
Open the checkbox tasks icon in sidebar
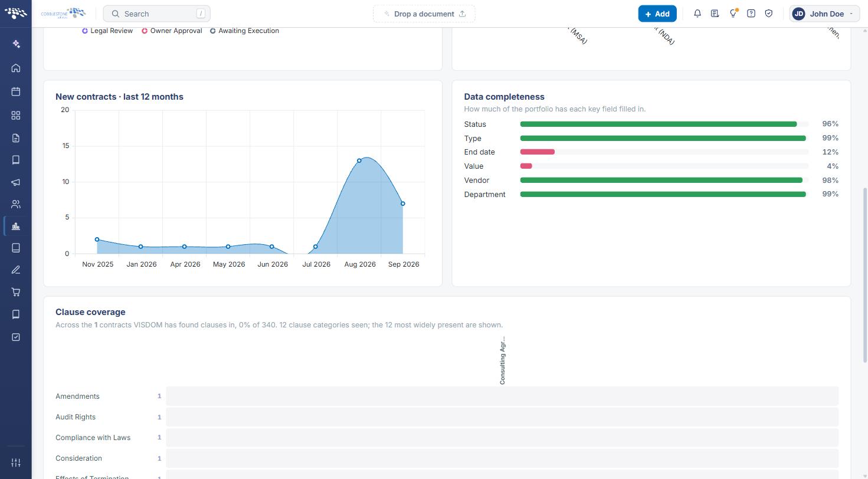click(x=16, y=337)
